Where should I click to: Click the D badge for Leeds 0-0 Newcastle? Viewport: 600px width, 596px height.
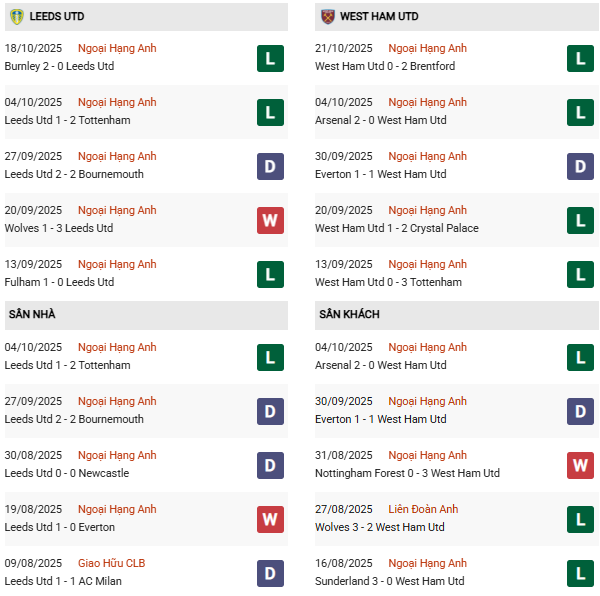270,465
